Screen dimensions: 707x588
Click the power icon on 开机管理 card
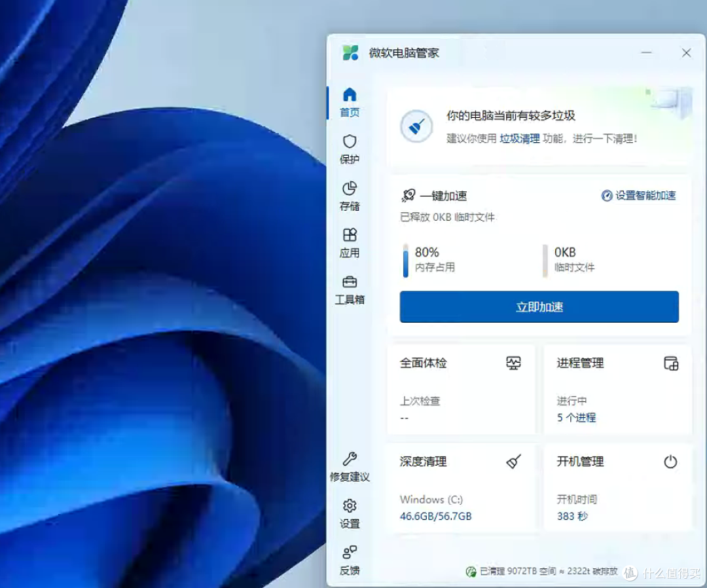pyautogui.click(x=670, y=462)
